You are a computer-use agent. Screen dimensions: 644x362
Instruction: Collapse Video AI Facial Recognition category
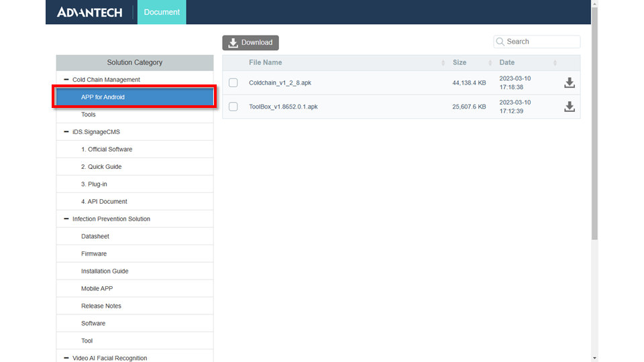[x=66, y=358]
